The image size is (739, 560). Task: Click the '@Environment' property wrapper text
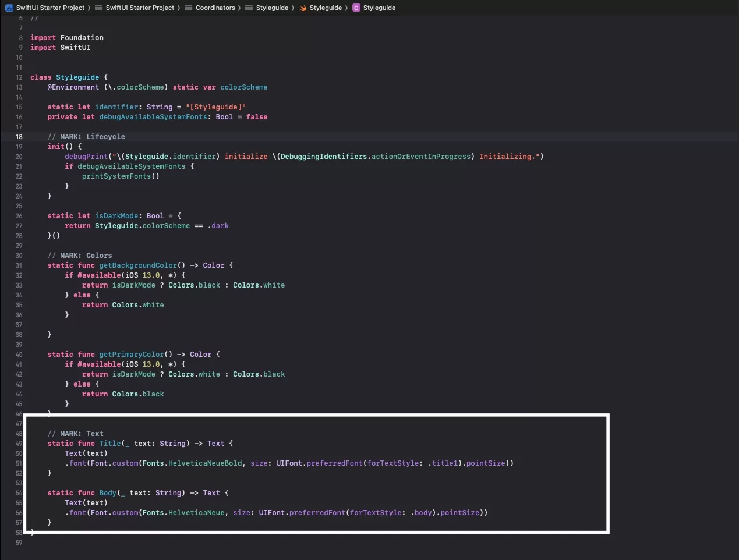[x=73, y=87]
